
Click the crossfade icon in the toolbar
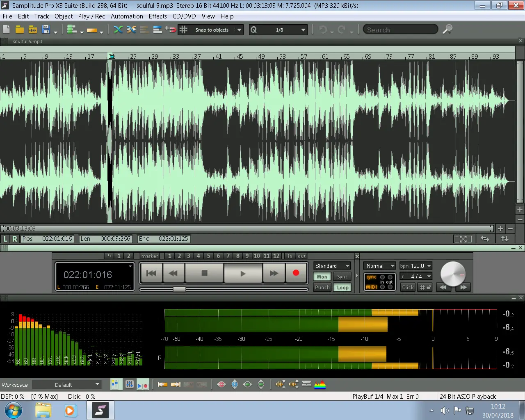118,30
